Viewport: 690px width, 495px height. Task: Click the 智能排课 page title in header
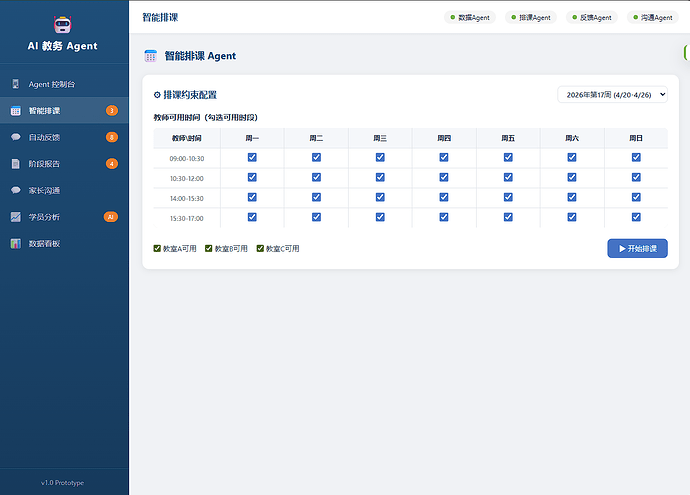[160, 17]
